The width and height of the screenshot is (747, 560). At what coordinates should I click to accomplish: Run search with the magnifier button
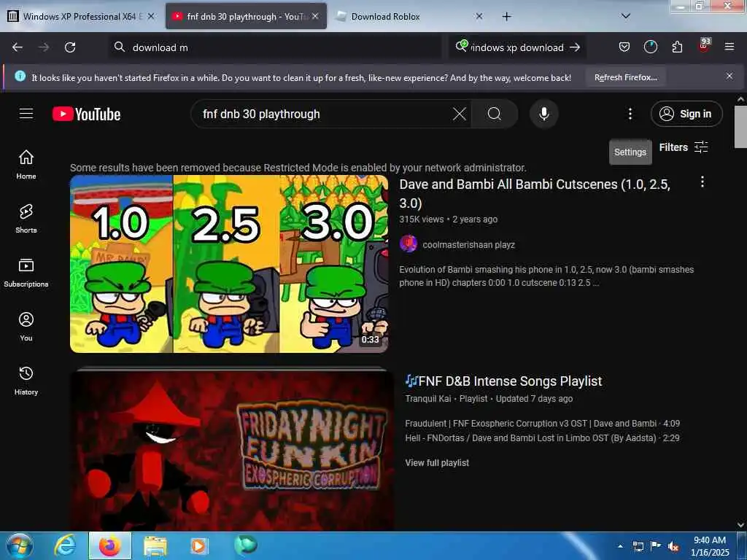click(495, 114)
